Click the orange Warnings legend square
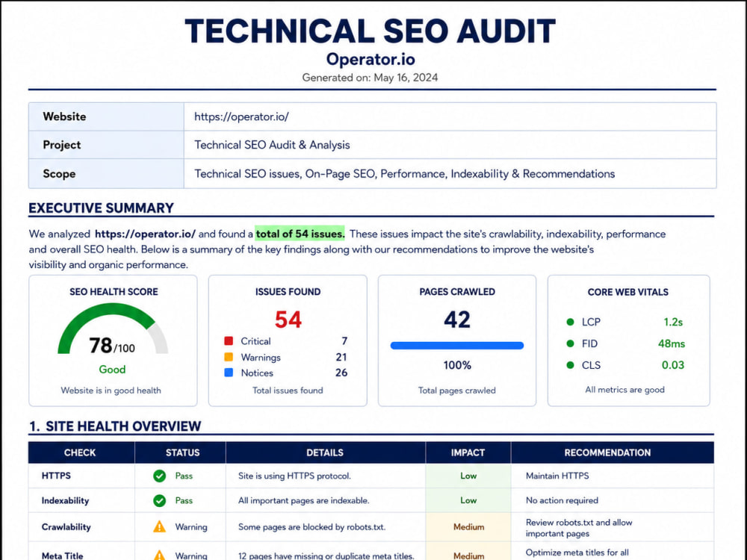The width and height of the screenshot is (747, 560). pyautogui.click(x=229, y=357)
